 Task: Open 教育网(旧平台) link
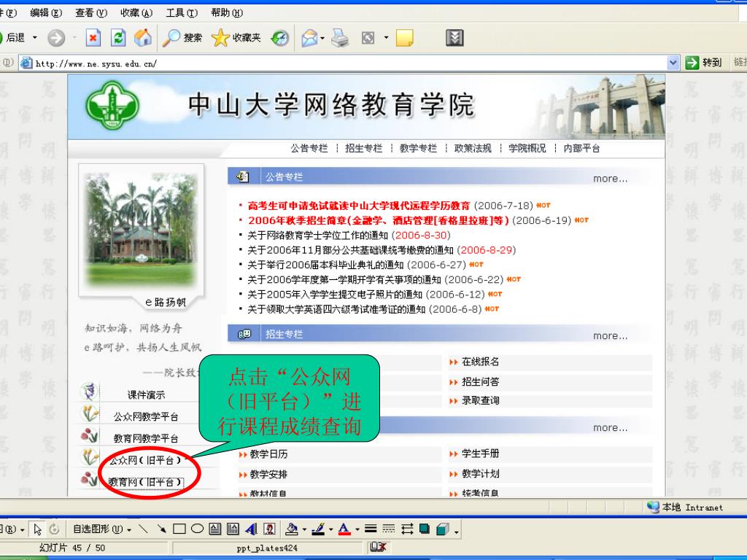click(145, 482)
